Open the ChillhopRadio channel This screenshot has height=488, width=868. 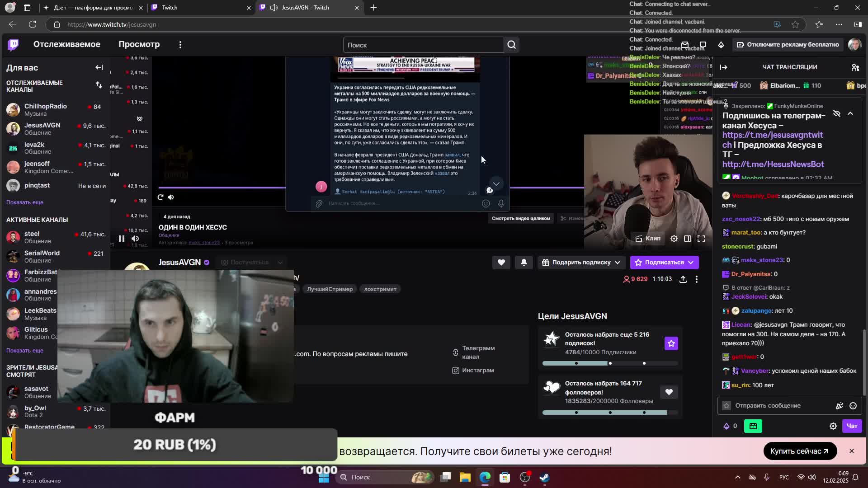click(55, 109)
